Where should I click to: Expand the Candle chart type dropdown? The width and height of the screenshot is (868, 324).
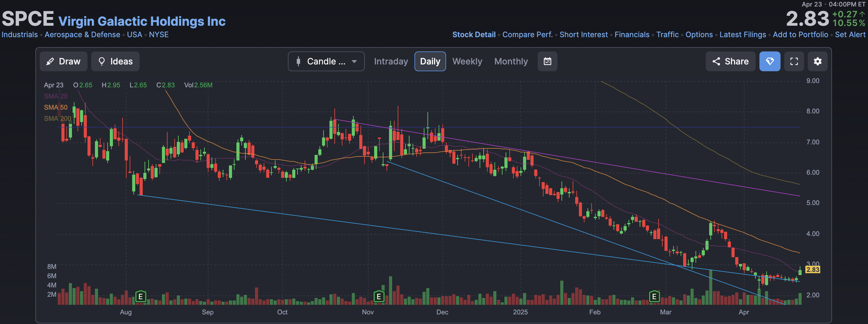(326, 61)
